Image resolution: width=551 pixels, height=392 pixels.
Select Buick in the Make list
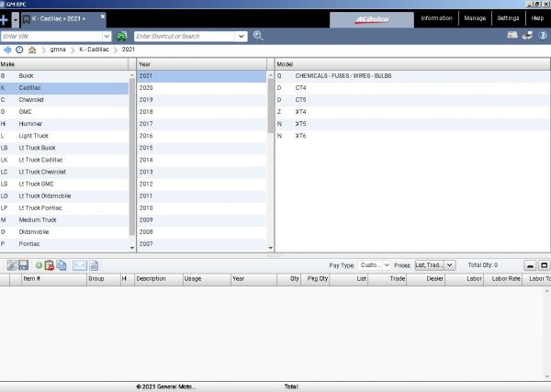pyautogui.click(x=64, y=76)
